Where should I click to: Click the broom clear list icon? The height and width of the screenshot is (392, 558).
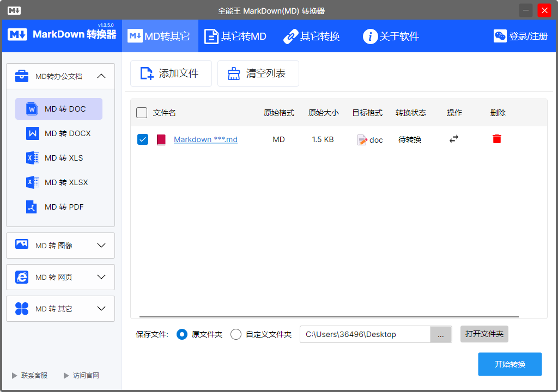(234, 73)
